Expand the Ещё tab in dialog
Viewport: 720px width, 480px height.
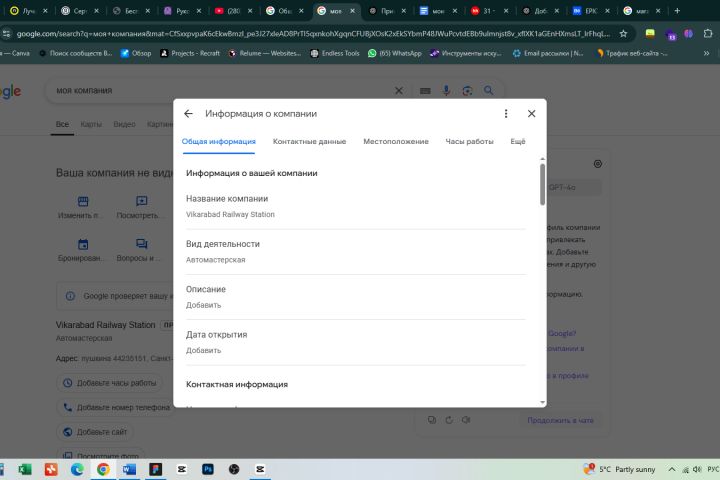(518, 141)
